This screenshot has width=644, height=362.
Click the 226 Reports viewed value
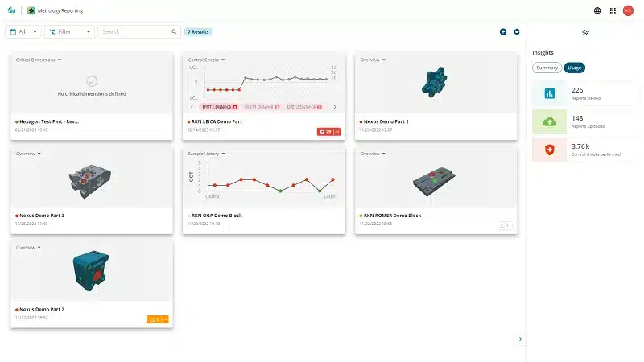point(577,90)
